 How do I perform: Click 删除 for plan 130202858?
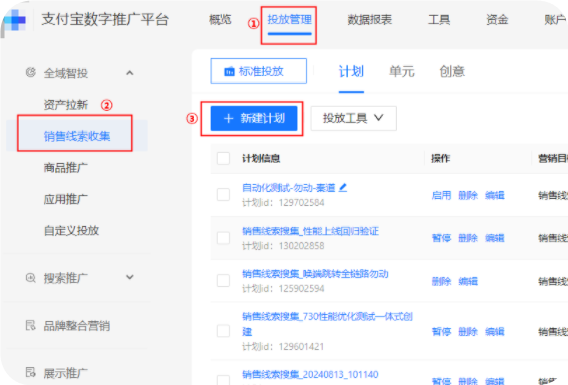pyautogui.click(x=468, y=238)
